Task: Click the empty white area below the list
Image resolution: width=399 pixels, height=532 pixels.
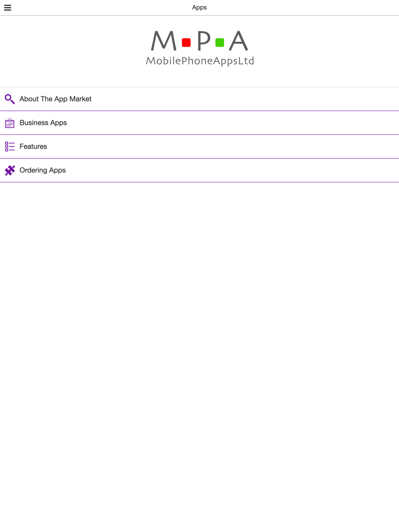Action: (x=199, y=339)
